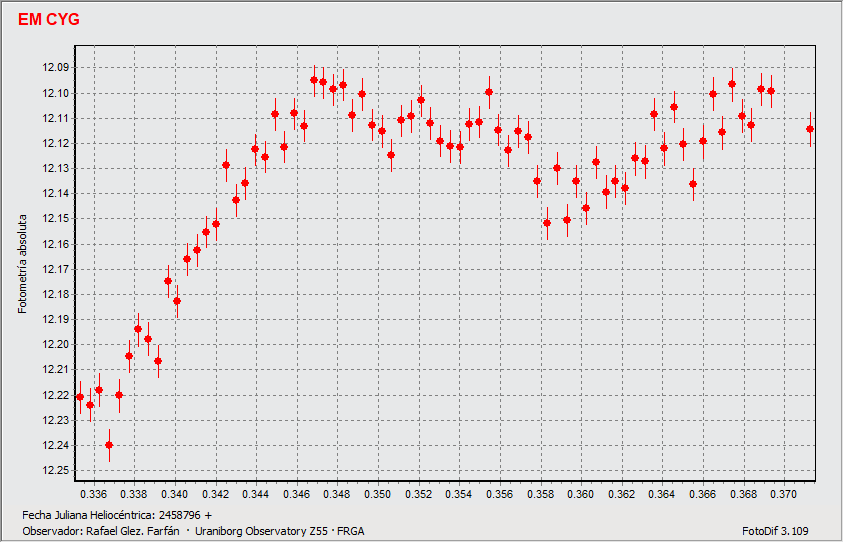Screen dimensions: 844x543
Task: Click the FotoDif 3.109 version label
Action: pos(775,532)
